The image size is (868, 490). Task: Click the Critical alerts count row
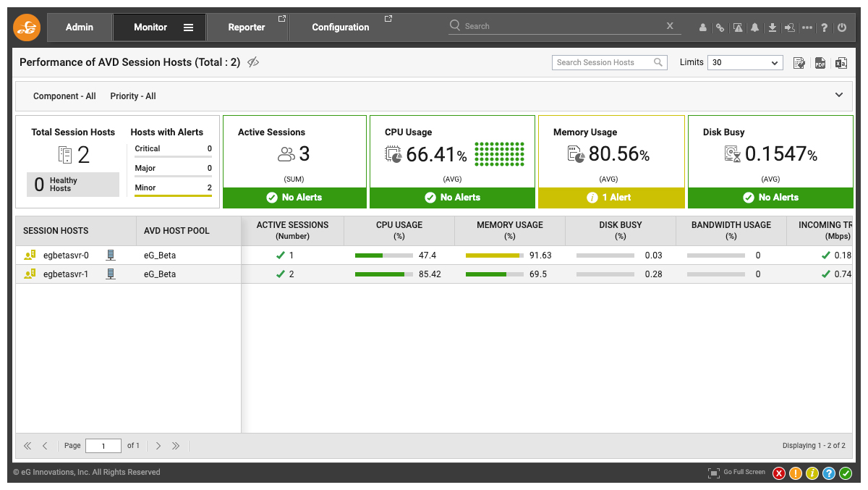point(173,149)
